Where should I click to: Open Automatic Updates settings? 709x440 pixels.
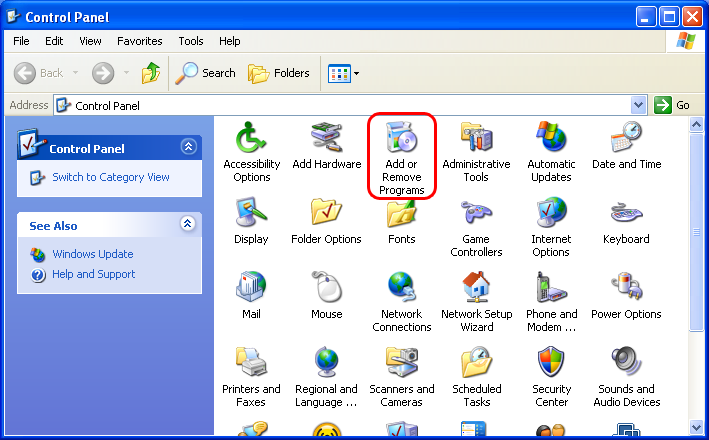point(551,151)
